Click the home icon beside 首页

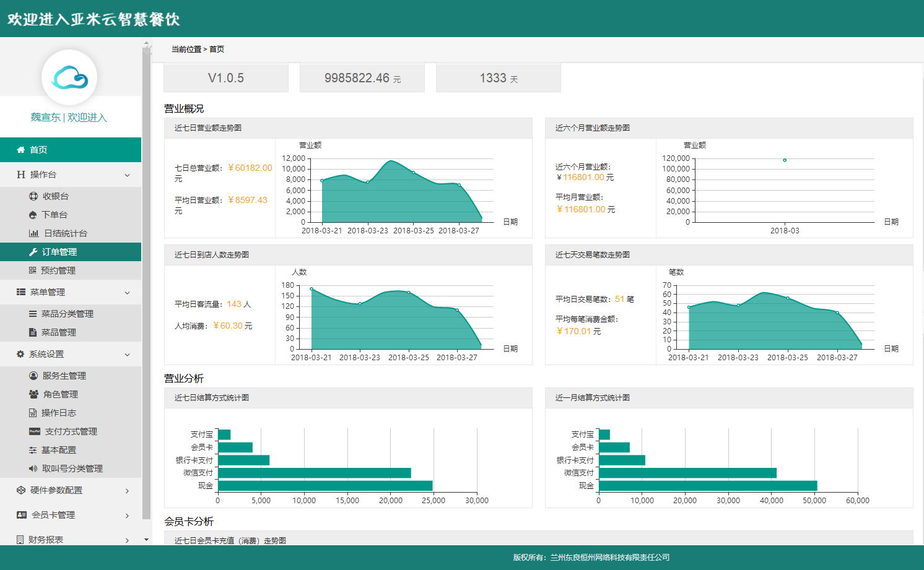[21, 150]
